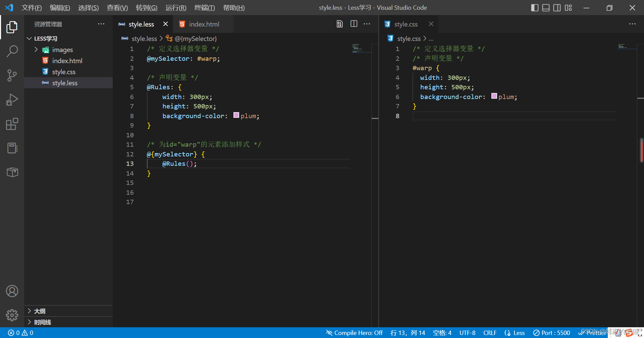Click CRLF end of line setting

[490, 333]
